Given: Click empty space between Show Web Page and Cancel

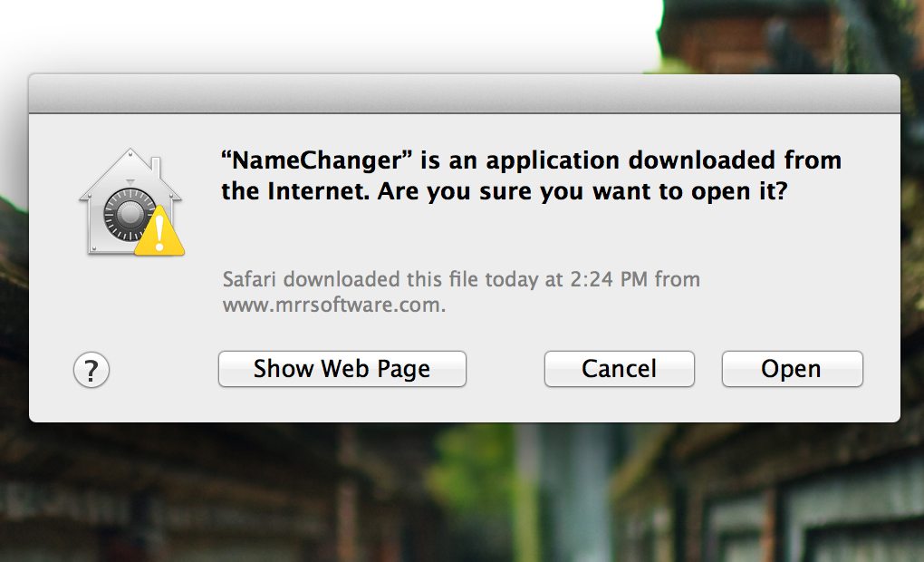Looking at the screenshot, I should tap(505, 369).
